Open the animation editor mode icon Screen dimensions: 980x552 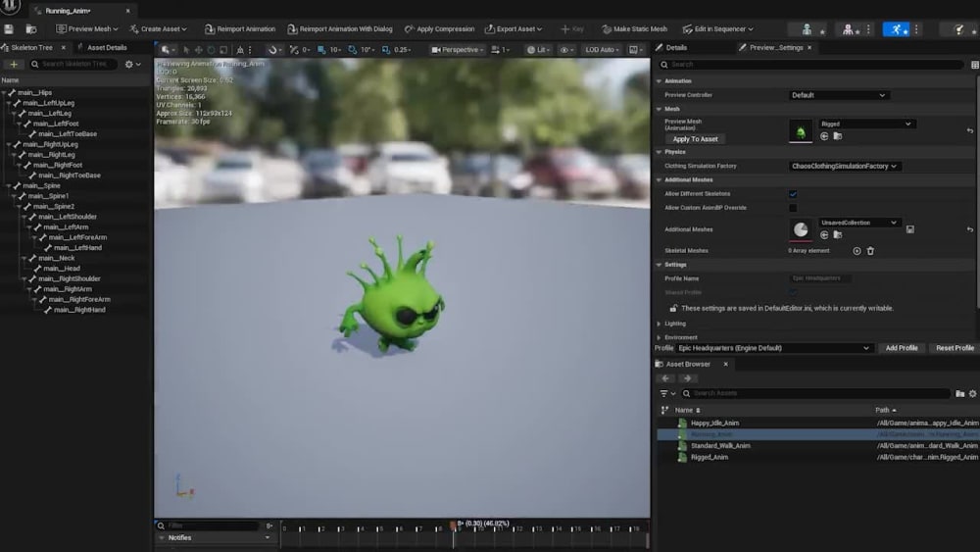click(x=897, y=29)
